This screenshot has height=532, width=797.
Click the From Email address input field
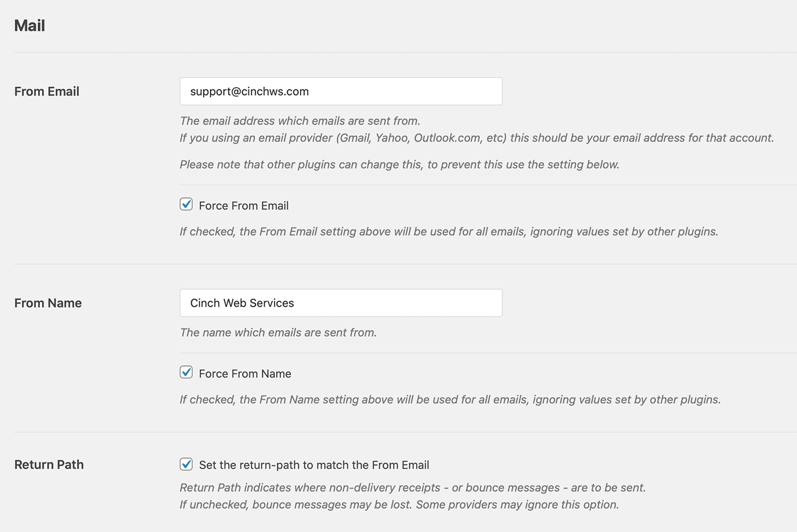340,92
